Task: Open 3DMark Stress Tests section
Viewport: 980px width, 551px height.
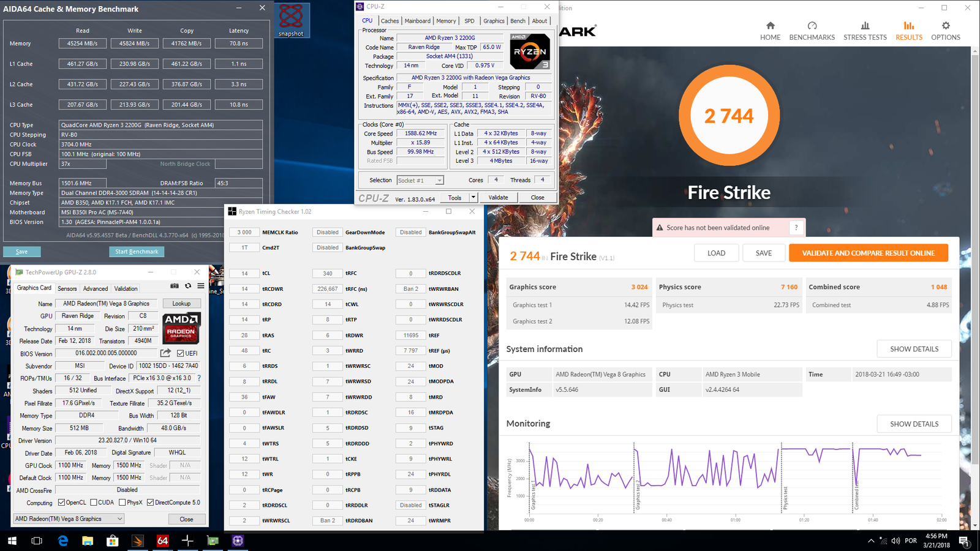Action: (864, 30)
